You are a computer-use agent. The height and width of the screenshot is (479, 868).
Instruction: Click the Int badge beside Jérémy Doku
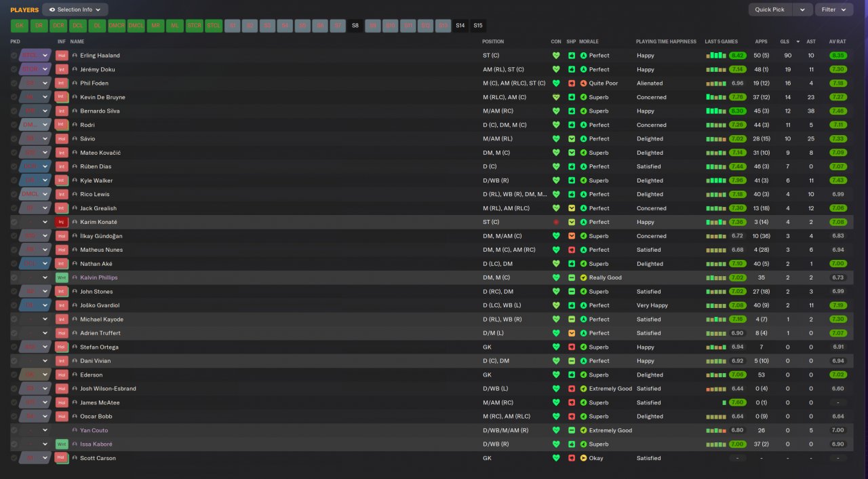tap(62, 69)
